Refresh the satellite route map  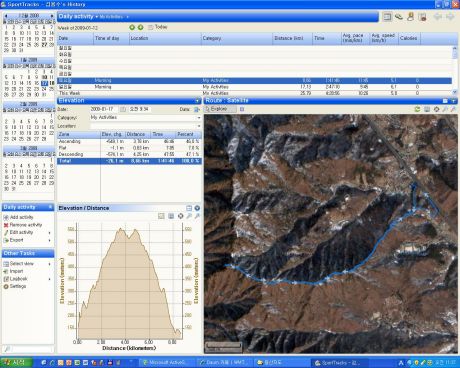(417, 109)
